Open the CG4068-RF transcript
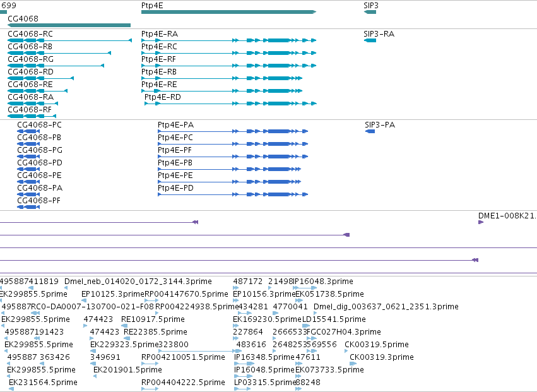This screenshot has width=537, height=392. tap(30, 110)
